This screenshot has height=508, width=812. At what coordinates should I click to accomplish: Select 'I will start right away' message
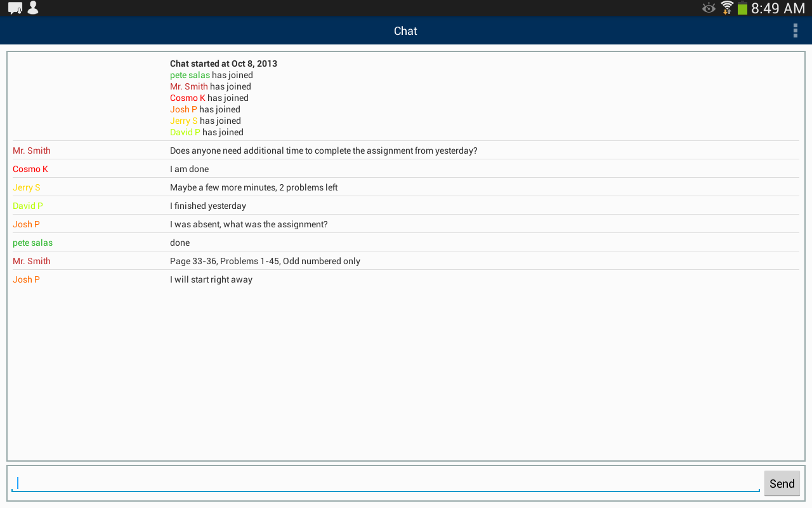(211, 279)
